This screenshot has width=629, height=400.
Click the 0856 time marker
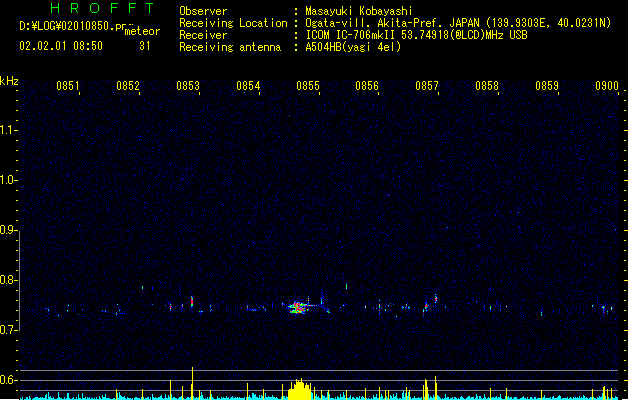click(367, 86)
